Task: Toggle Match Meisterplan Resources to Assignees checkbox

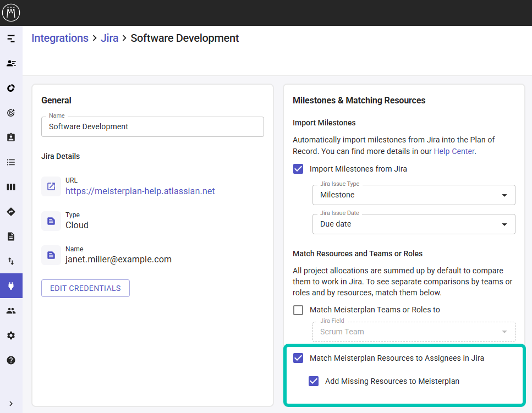Action: pyautogui.click(x=298, y=358)
